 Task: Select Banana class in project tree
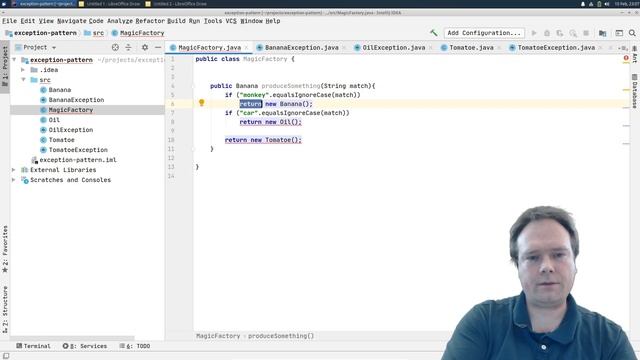(60, 90)
